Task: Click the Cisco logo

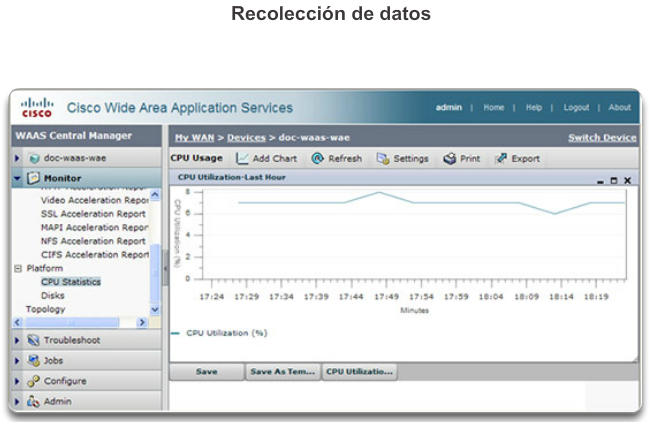Action: 37,108
